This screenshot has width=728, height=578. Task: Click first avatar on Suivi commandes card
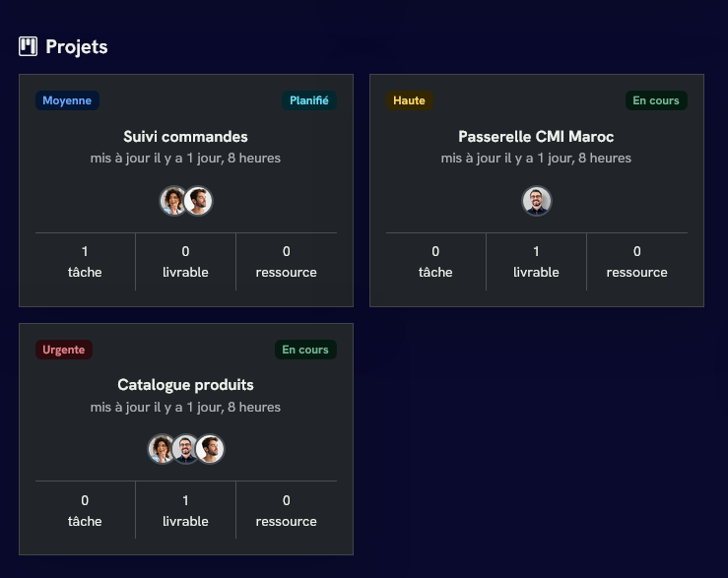(x=173, y=201)
